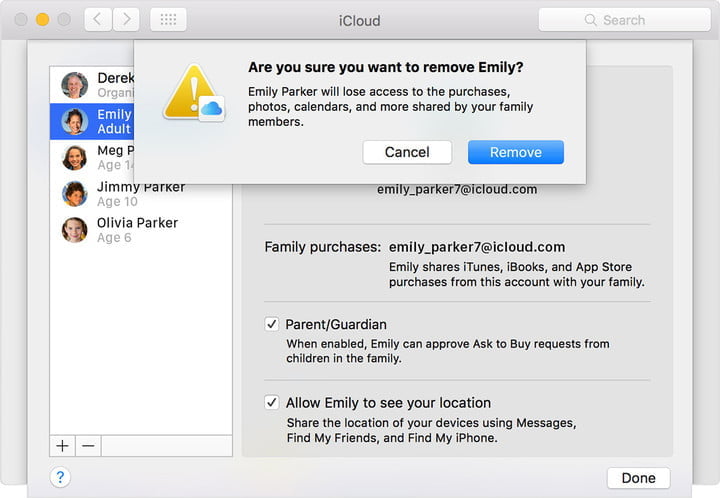
Task: Click Olivia Parker's avatar photo
Action: 74,230
